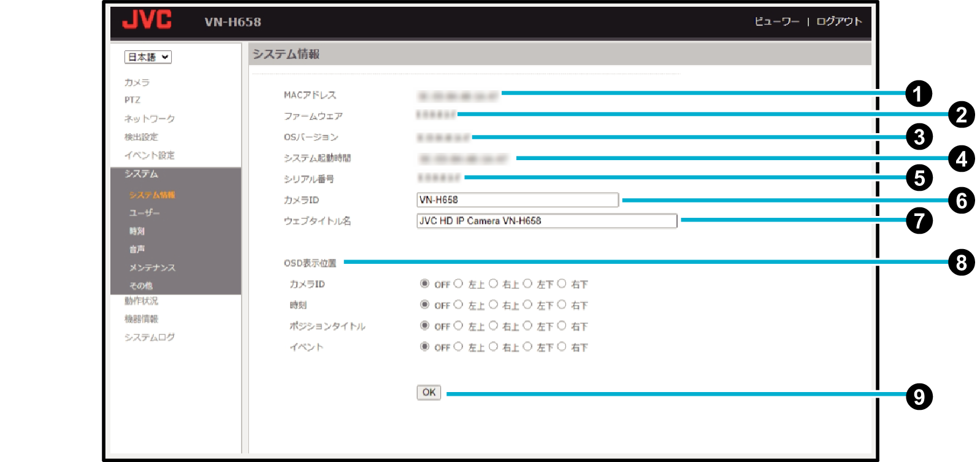The width and height of the screenshot is (980, 462).
Task: Go to 動作状況 in sidebar
Action: tap(141, 301)
